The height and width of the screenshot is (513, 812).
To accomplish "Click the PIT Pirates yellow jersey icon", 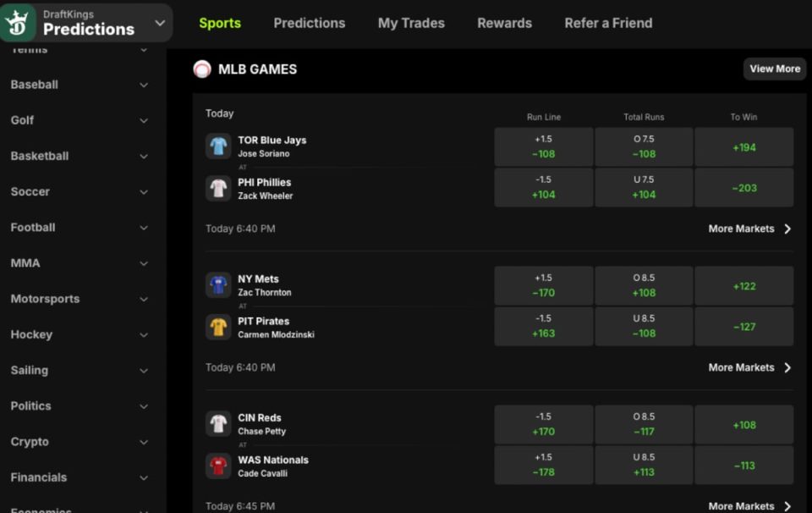I will [x=218, y=328].
